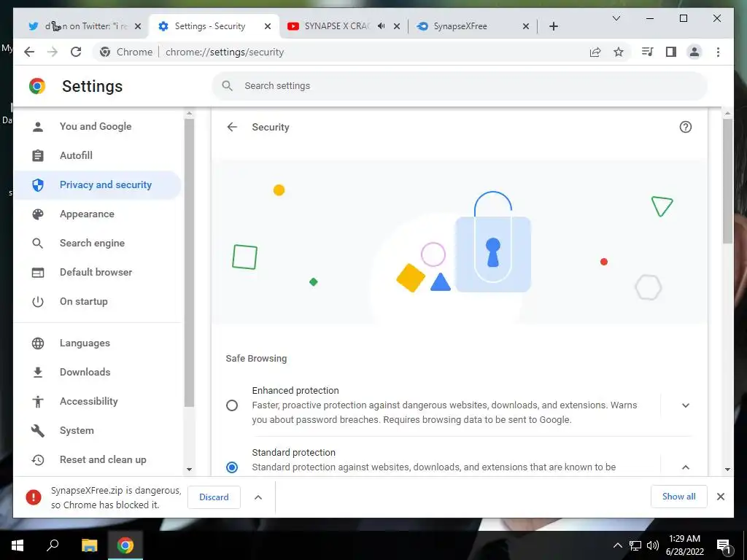
Task: Click the sidebar scrollbar thumb
Action: (189, 262)
